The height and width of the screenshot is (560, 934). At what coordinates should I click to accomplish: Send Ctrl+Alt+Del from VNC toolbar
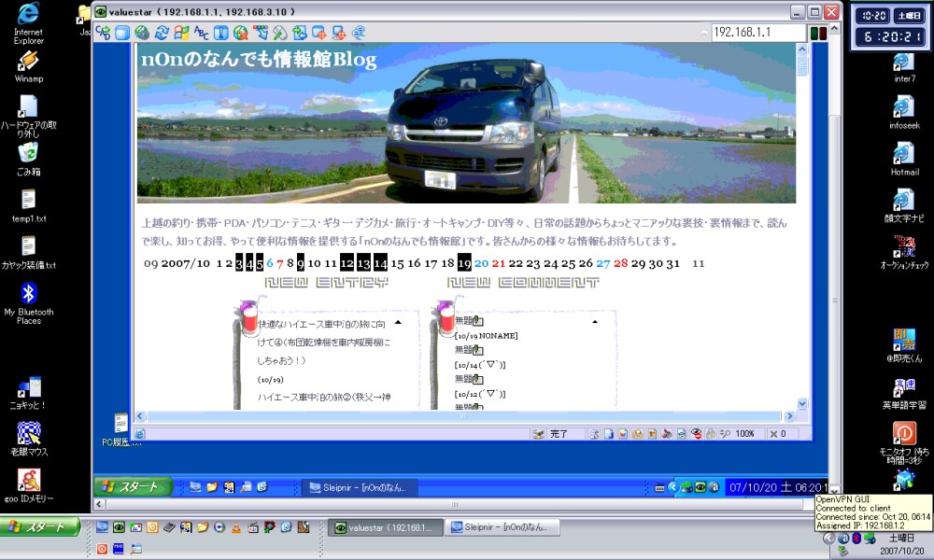click(x=103, y=32)
